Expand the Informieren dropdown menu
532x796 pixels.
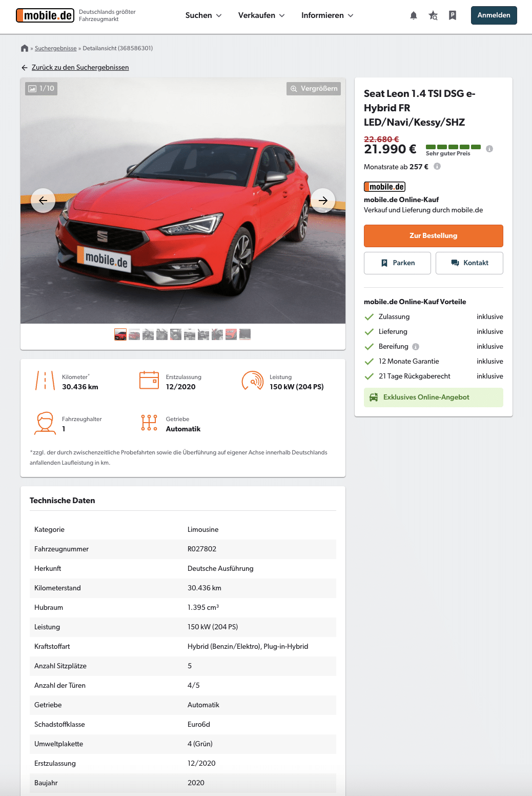point(328,15)
